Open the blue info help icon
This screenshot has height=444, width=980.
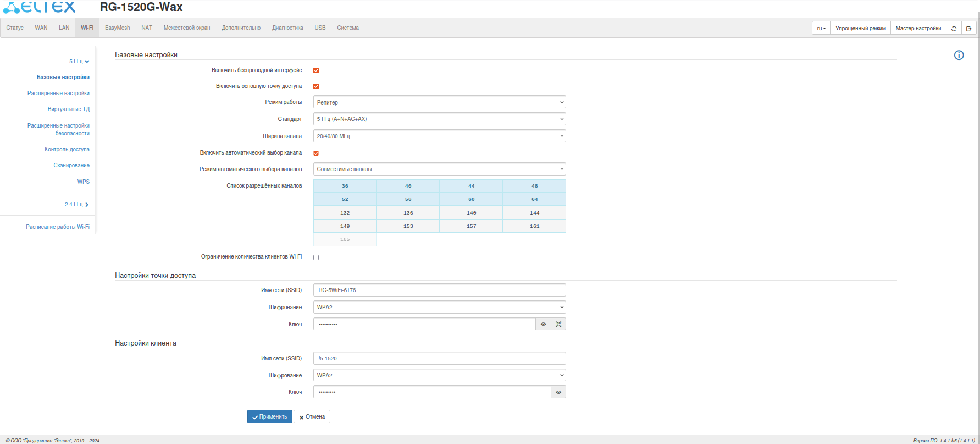tap(959, 55)
